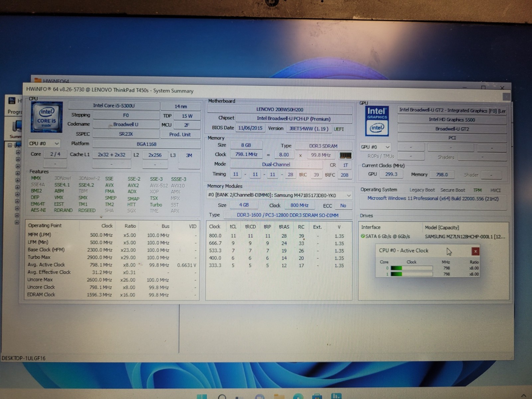Click the VID column header

(193, 226)
